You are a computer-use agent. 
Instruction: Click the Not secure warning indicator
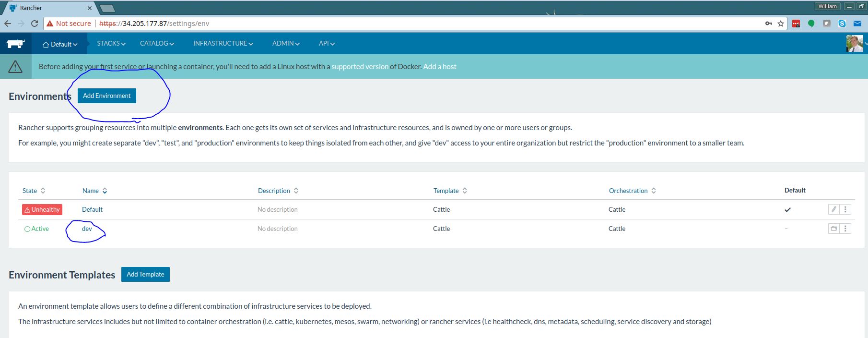click(x=69, y=23)
